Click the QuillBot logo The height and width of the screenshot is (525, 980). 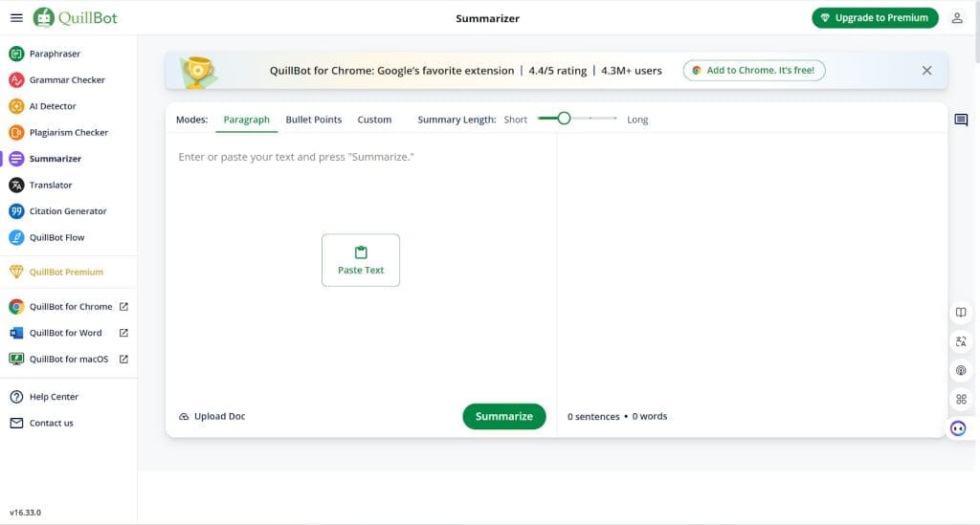[75, 17]
